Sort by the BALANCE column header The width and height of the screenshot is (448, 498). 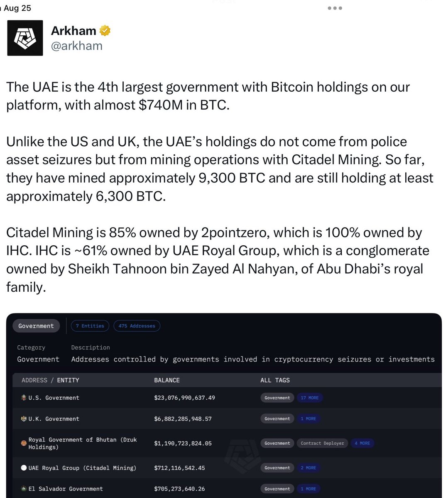click(167, 380)
